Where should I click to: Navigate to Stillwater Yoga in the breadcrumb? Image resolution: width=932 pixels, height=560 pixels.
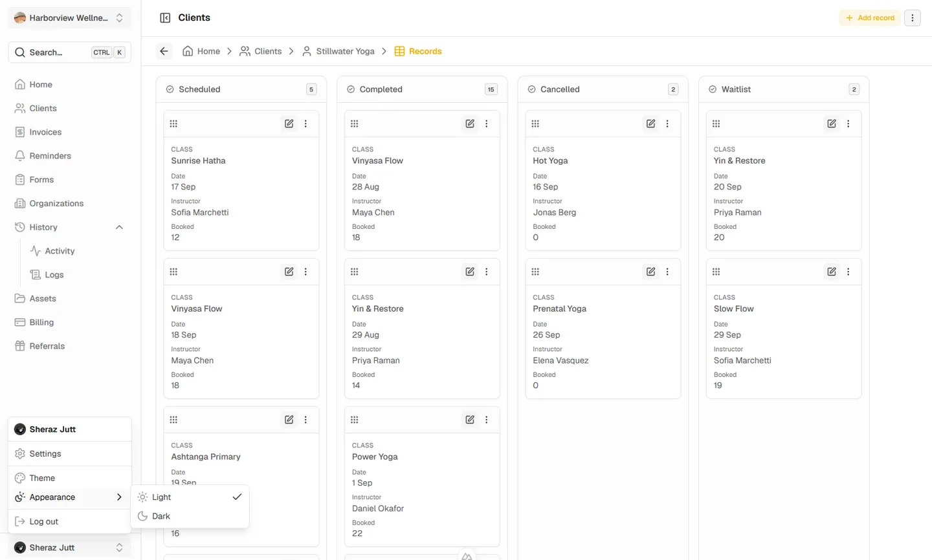338,51
